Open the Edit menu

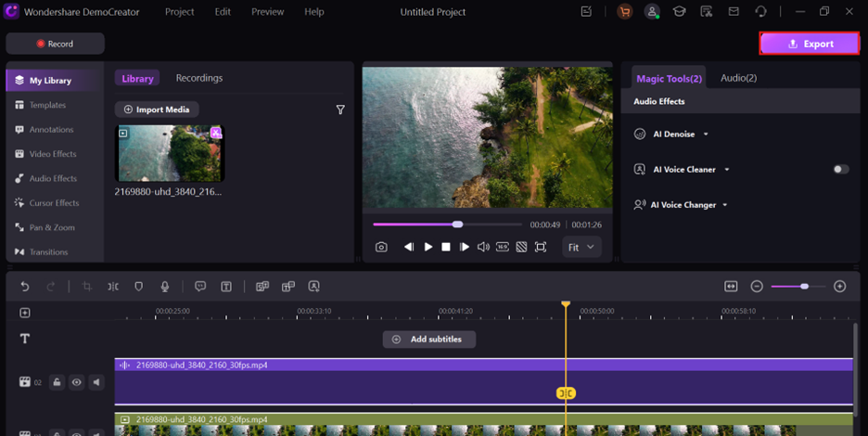coord(223,12)
